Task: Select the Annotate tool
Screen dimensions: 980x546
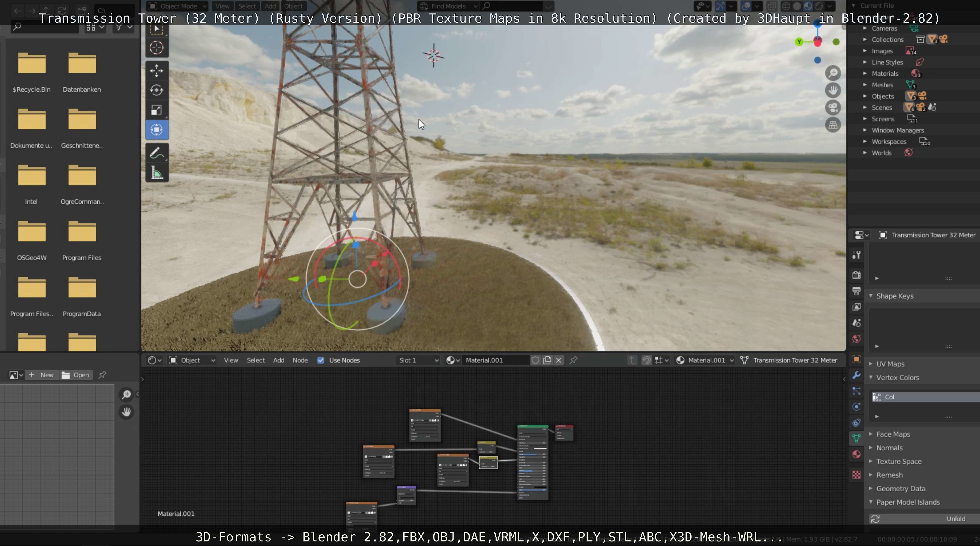Action: pos(156,153)
